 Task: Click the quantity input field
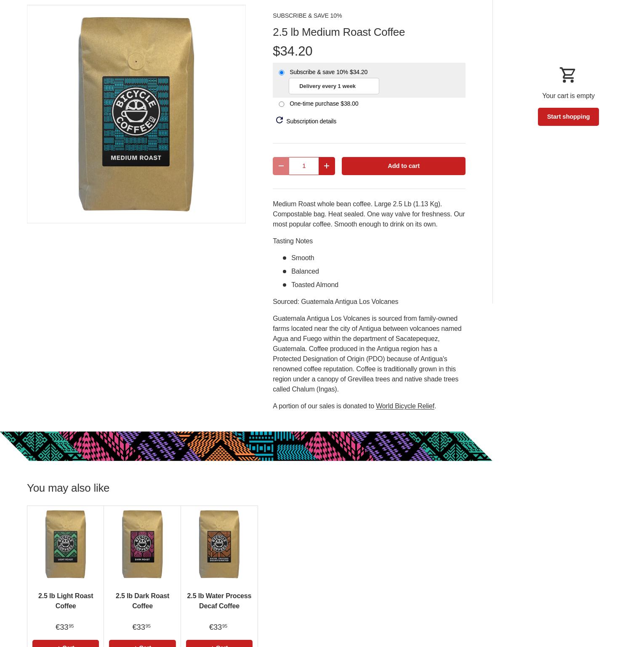304,166
